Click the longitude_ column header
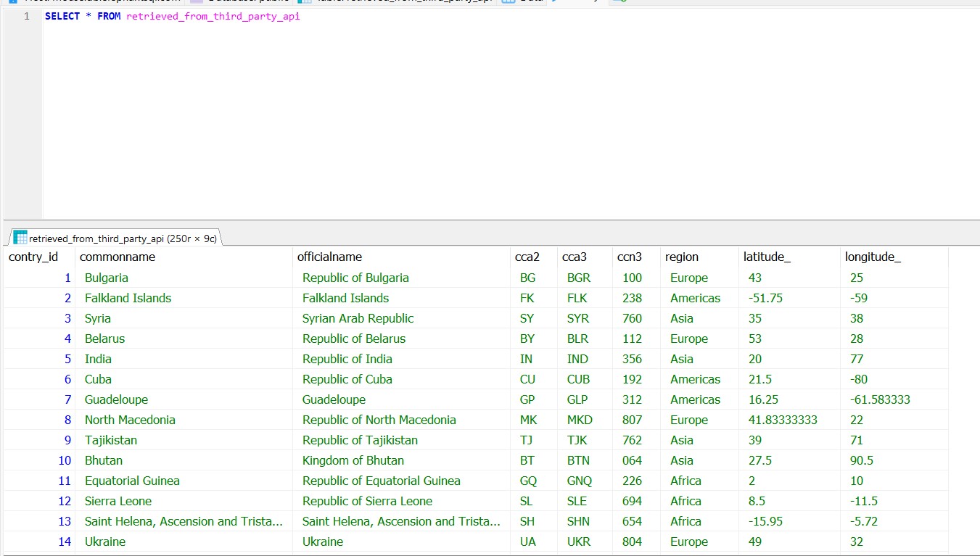 [894, 257]
